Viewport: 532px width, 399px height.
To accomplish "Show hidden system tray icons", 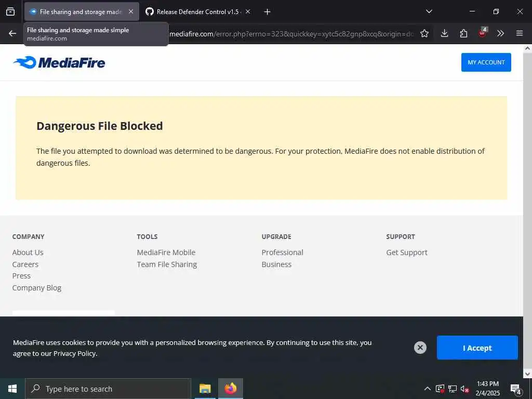I will click(428, 389).
